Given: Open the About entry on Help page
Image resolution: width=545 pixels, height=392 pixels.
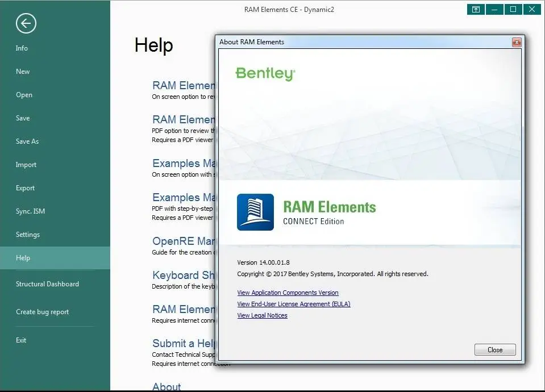Looking at the screenshot, I should click(x=167, y=387).
